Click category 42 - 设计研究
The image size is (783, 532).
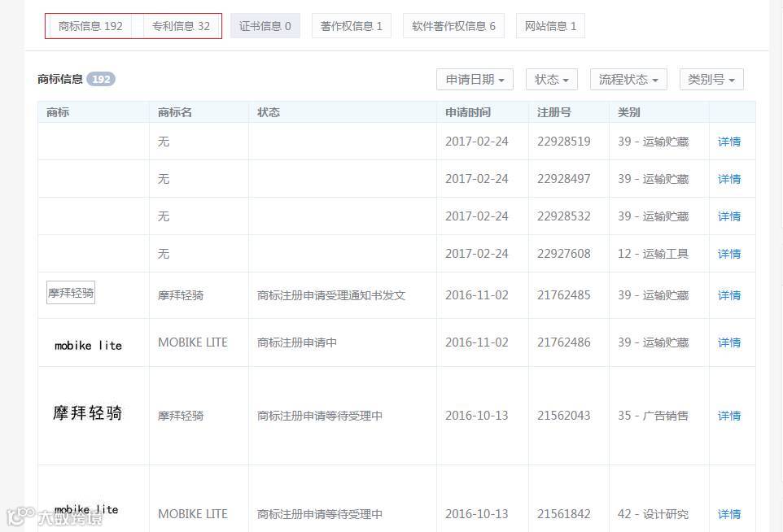[653, 514]
